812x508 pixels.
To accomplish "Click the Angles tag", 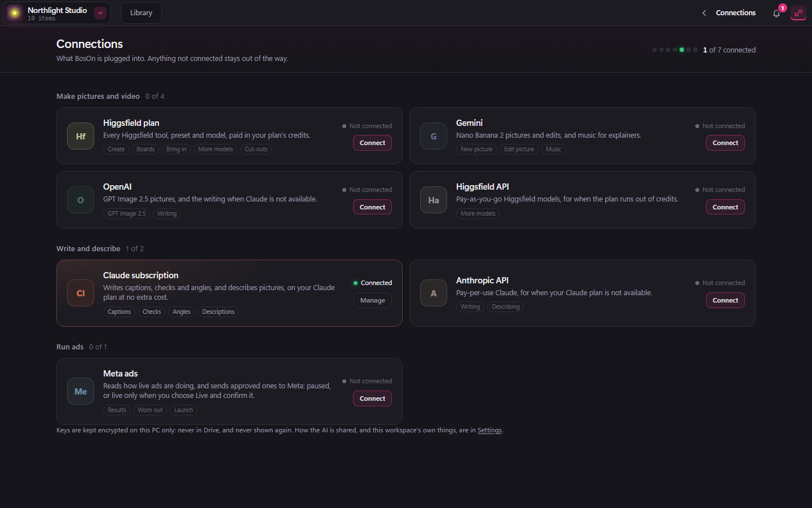I will [182, 312].
